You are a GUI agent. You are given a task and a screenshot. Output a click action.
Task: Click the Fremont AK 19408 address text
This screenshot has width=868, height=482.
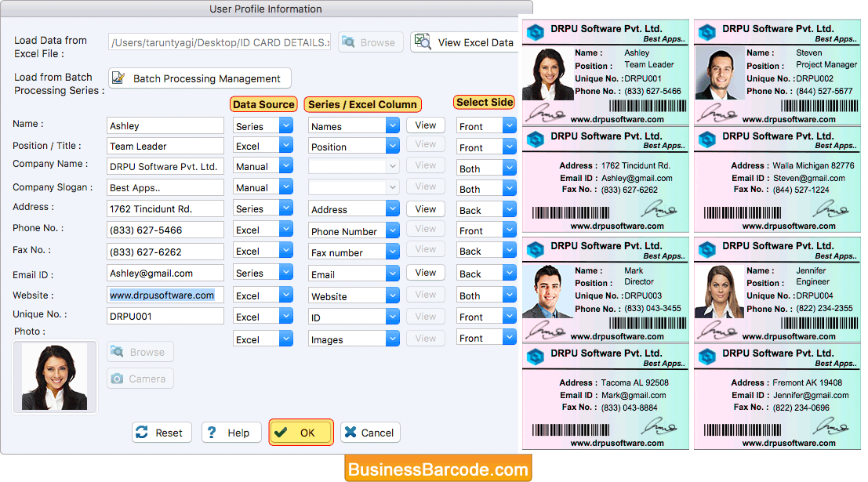tap(807, 382)
